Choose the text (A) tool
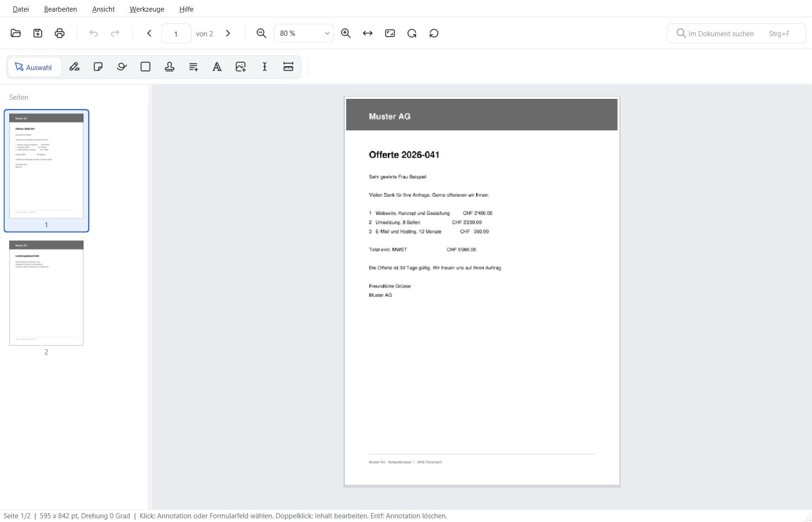Viewport: 812px width, 522px height. click(x=217, y=67)
